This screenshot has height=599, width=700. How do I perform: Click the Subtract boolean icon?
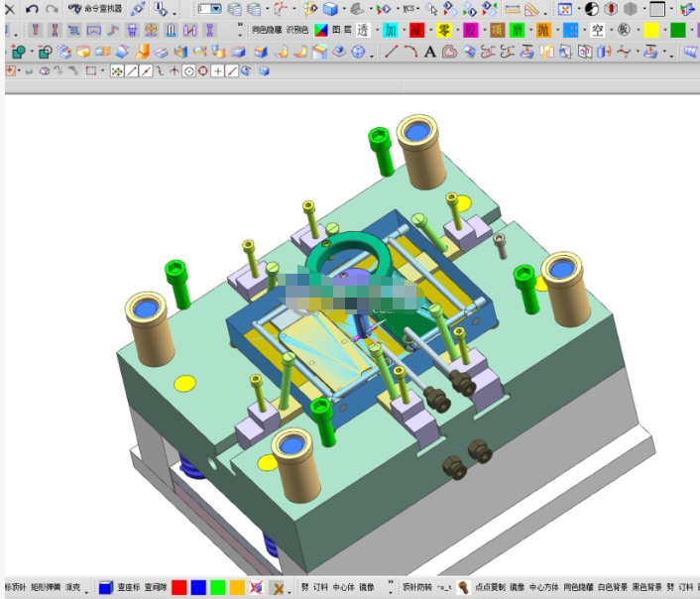click(45, 52)
